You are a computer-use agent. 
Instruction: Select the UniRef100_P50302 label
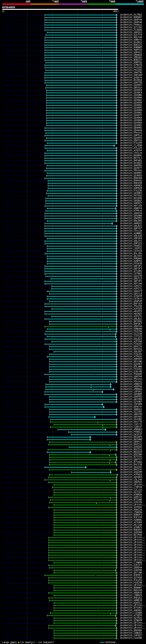click(x=131, y=379)
